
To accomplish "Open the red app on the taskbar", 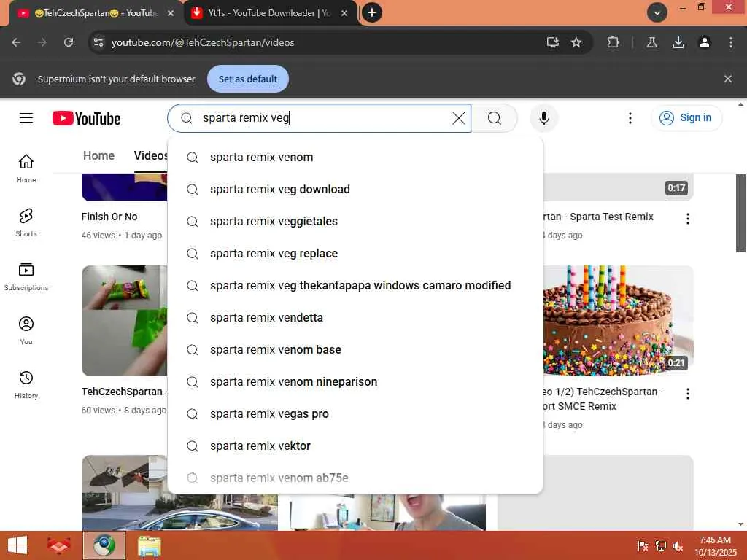I will (58, 545).
